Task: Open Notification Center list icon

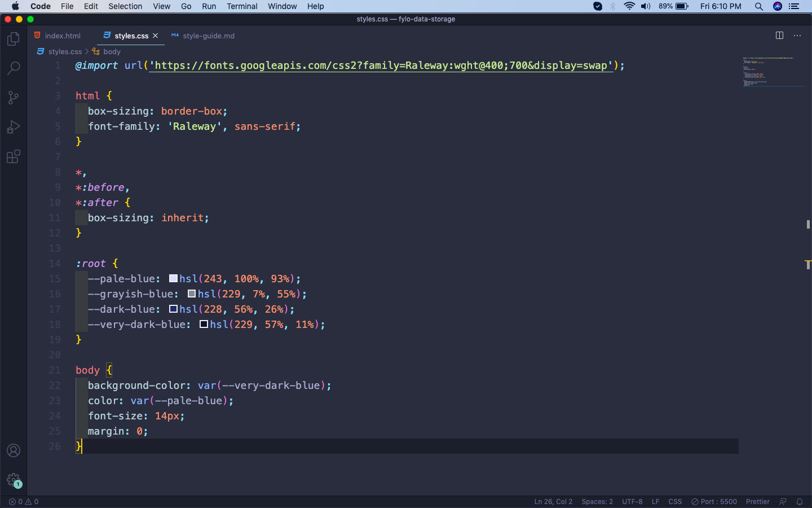Action: pos(794,6)
